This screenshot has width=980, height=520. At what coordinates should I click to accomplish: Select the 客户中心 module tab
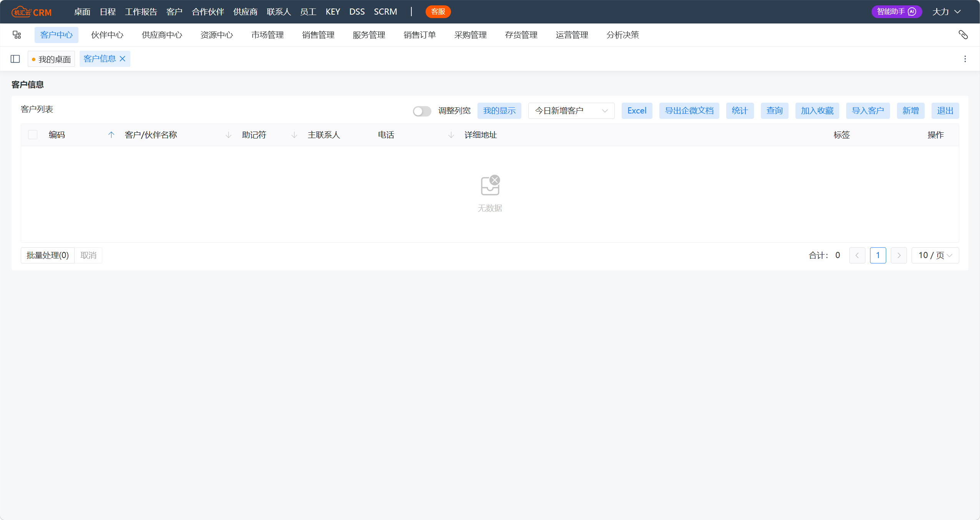click(x=57, y=35)
